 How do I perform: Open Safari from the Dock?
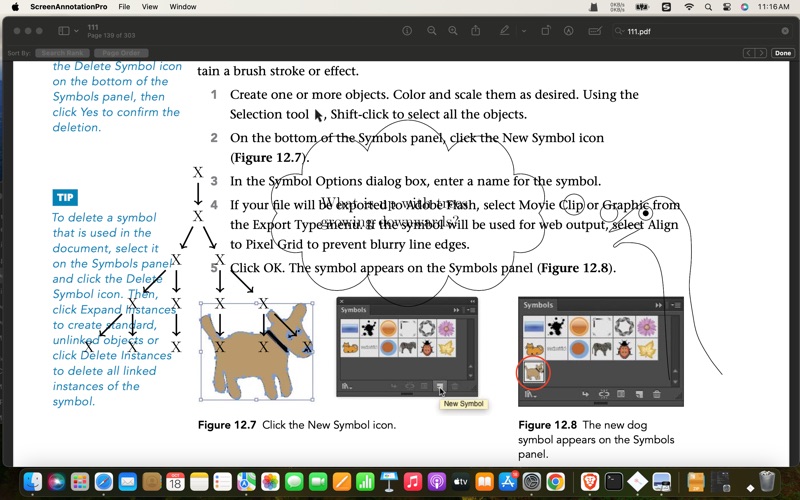tap(104, 481)
